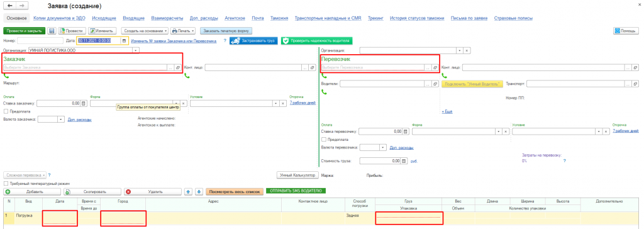Call customer's Конт. лицо via green phone icon
644x229 pixels.
tap(187, 75)
